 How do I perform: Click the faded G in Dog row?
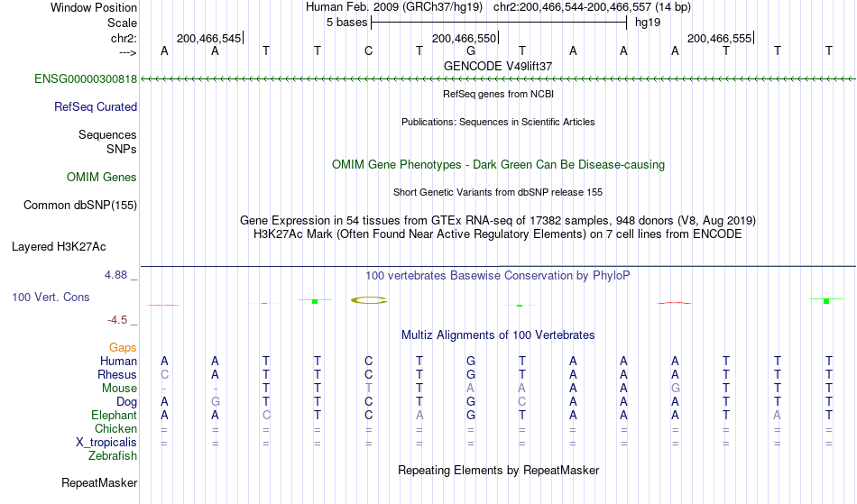tap(216, 402)
